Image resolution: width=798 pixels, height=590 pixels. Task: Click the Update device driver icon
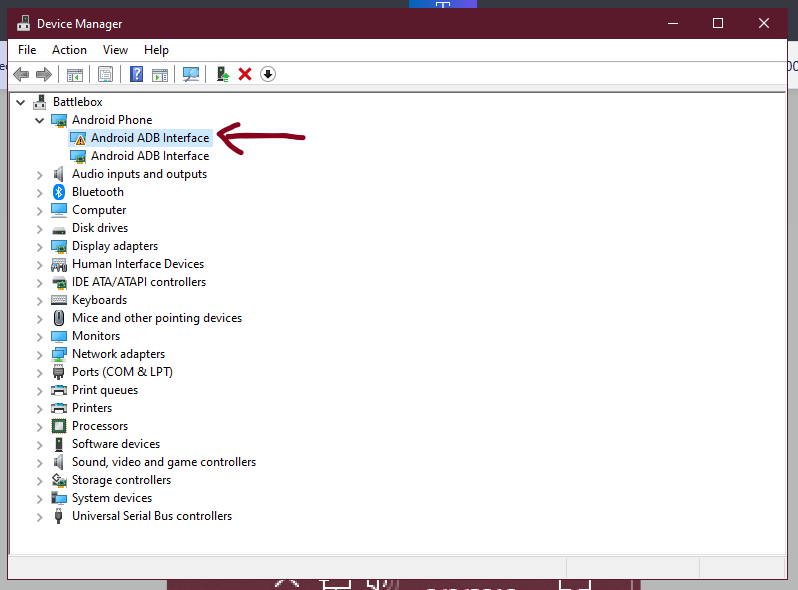(222, 74)
